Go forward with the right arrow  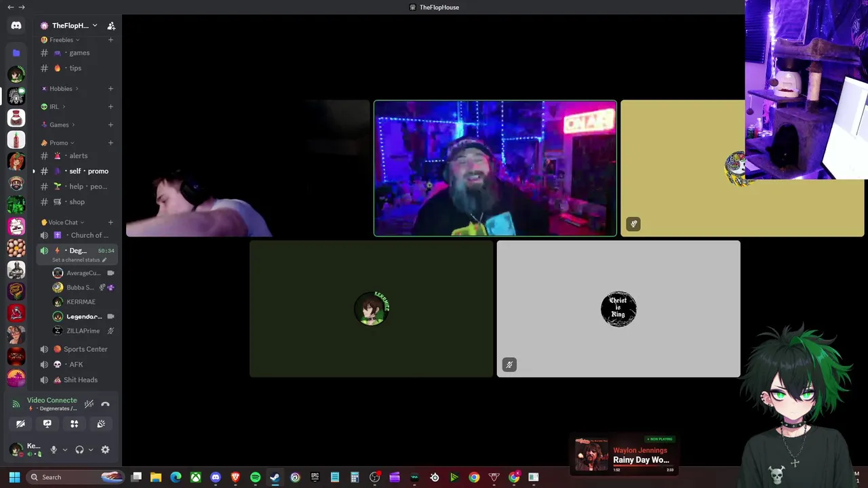coord(22,7)
